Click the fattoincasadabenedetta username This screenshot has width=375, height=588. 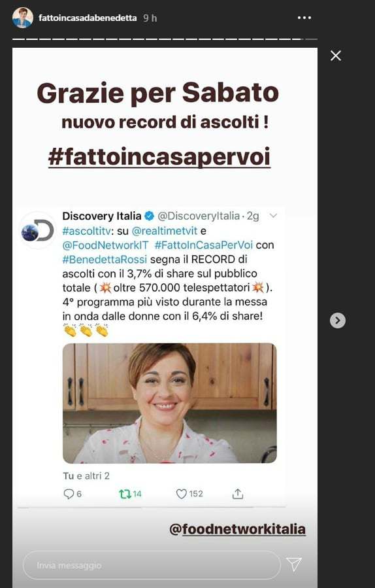pos(88,18)
